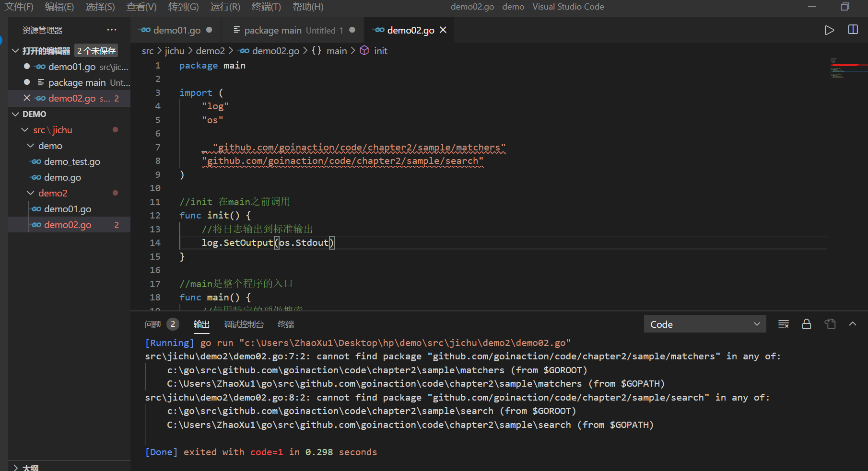
Task: Minimize the VS Code window
Action: pos(812,7)
